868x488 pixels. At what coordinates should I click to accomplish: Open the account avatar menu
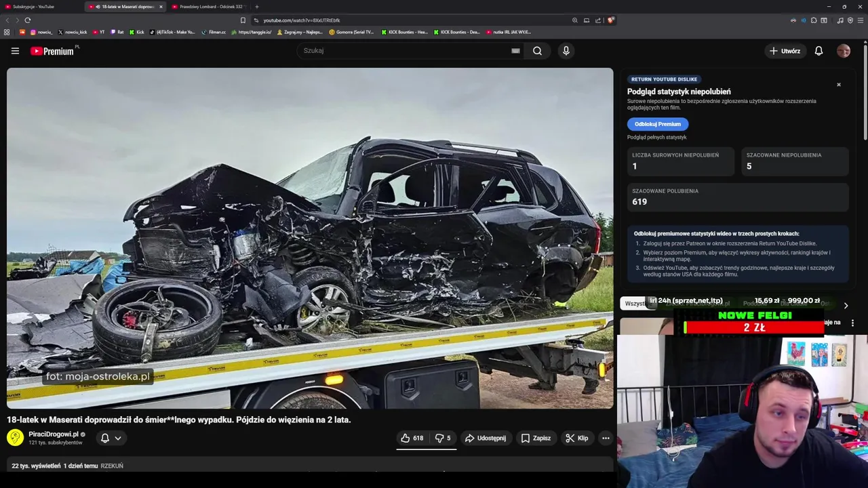tap(844, 51)
